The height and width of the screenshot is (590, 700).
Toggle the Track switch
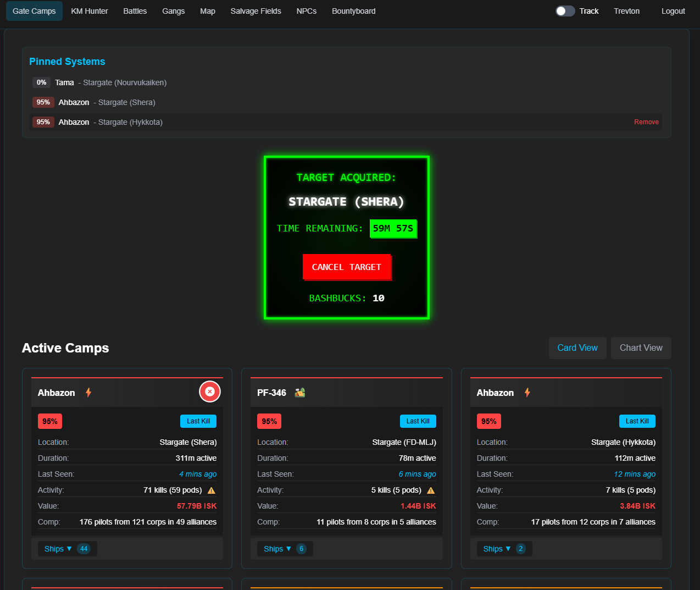pos(565,11)
